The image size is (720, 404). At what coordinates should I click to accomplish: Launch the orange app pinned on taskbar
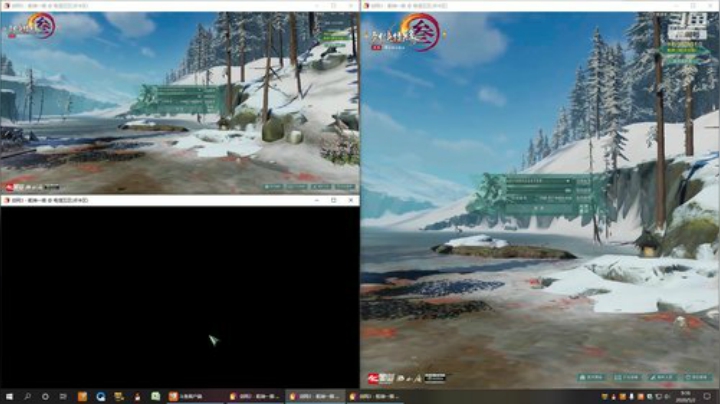click(82, 396)
